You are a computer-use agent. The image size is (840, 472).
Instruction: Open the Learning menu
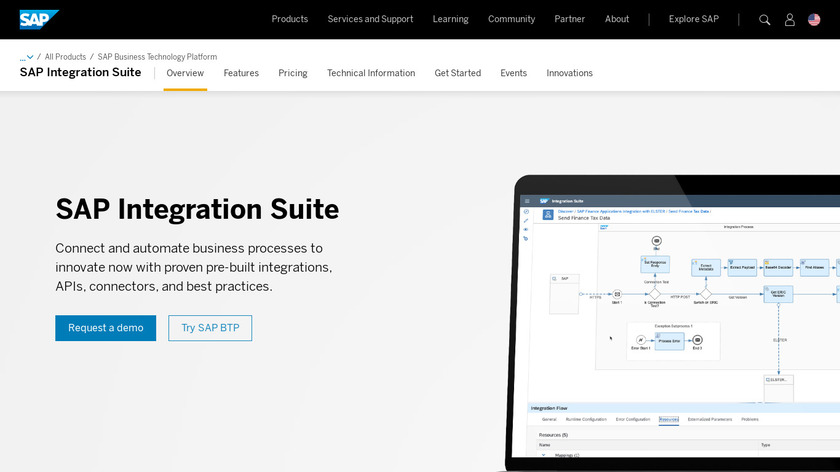[x=451, y=19]
